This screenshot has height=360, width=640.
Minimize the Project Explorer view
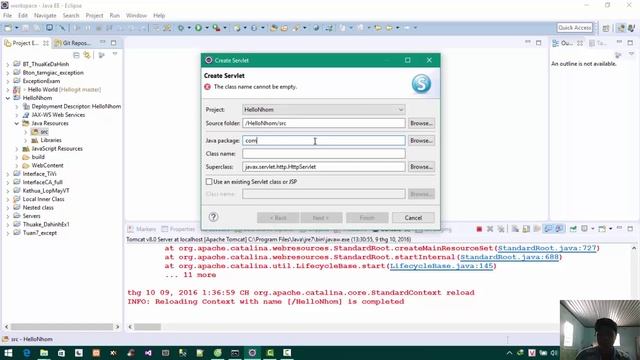[103, 43]
